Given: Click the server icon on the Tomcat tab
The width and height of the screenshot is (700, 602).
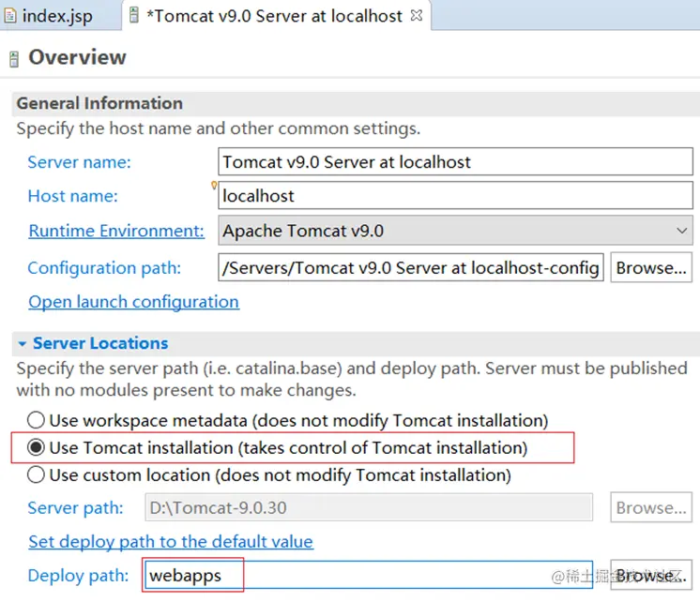Looking at the screenshot, I should click(x=133, y=15).
